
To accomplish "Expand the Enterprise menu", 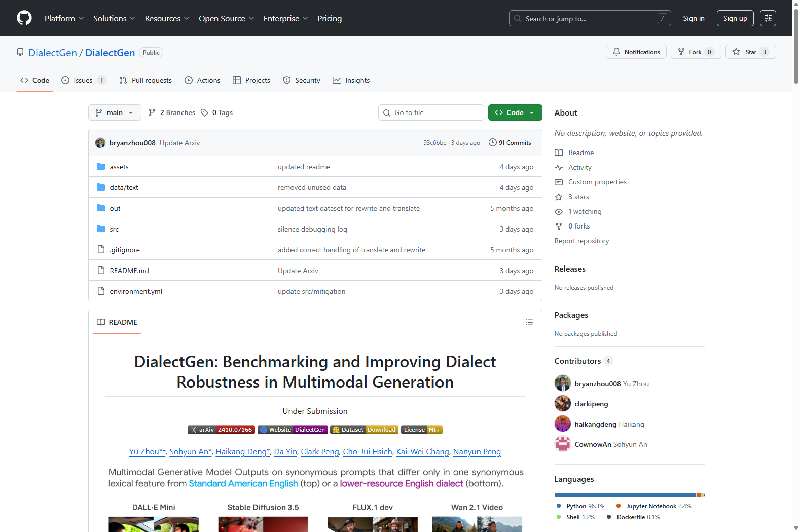I will click(286, 18).
